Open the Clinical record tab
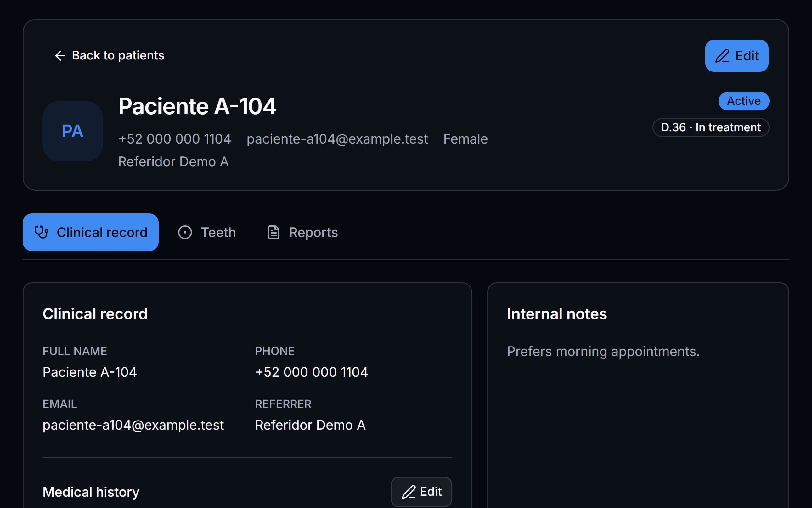Image resolution: width=812 pixels, height=508 pixels. (x=90, y=232)
